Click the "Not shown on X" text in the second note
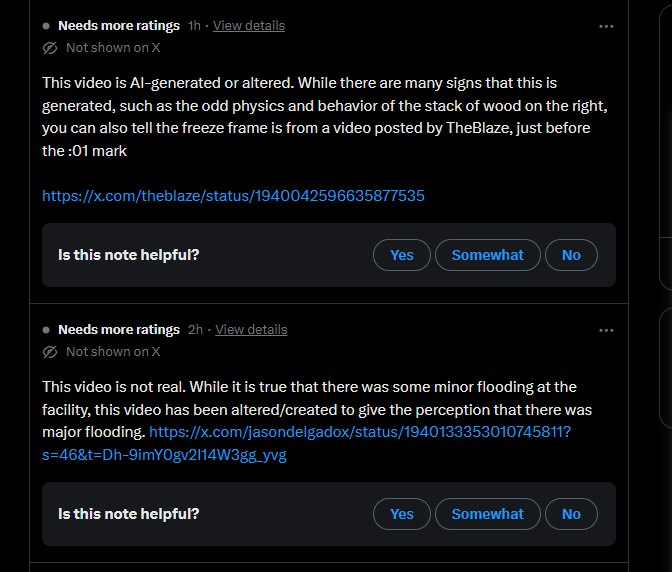 (113, 351)
